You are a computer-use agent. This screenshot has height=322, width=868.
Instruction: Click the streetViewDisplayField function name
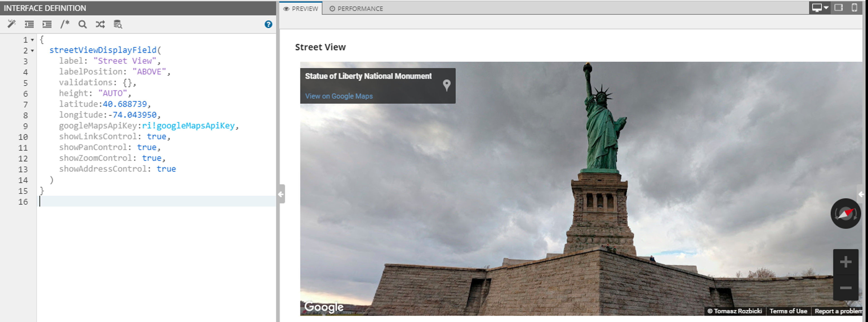coord(103,50)
